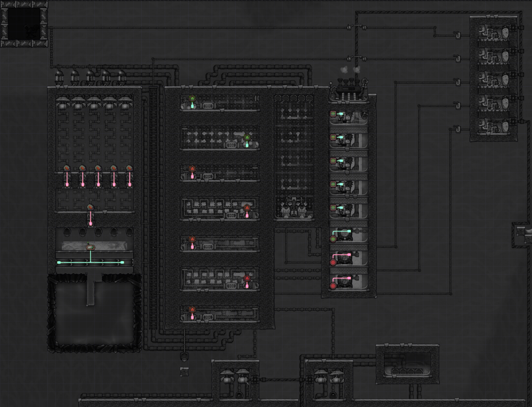Click the red triangle sensor in fourth center row

click(x=247, y=208)
